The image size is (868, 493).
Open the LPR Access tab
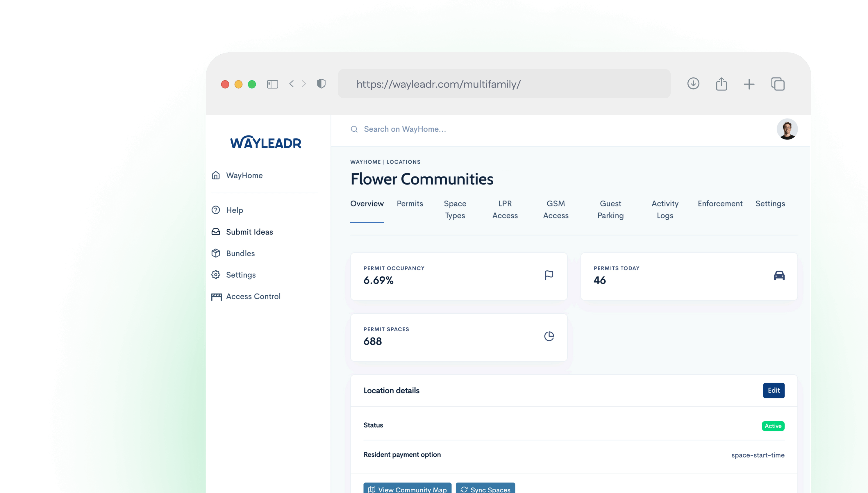click(x=505, y=209)
